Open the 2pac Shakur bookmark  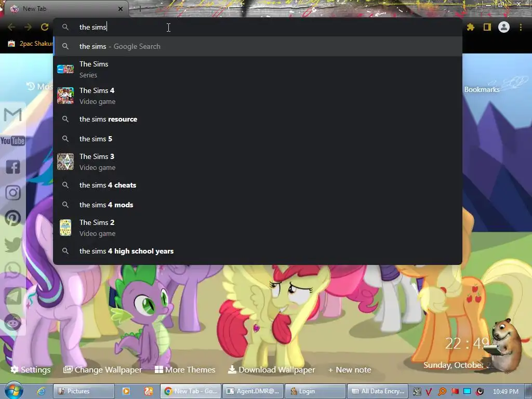click(31, 44)
